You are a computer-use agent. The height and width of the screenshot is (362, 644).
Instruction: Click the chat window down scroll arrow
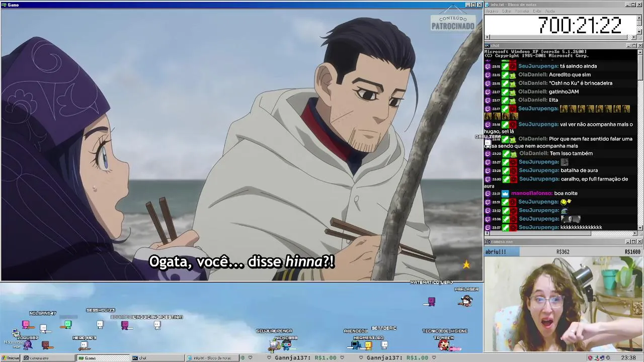pyautogui.click(x=639, y=227)
